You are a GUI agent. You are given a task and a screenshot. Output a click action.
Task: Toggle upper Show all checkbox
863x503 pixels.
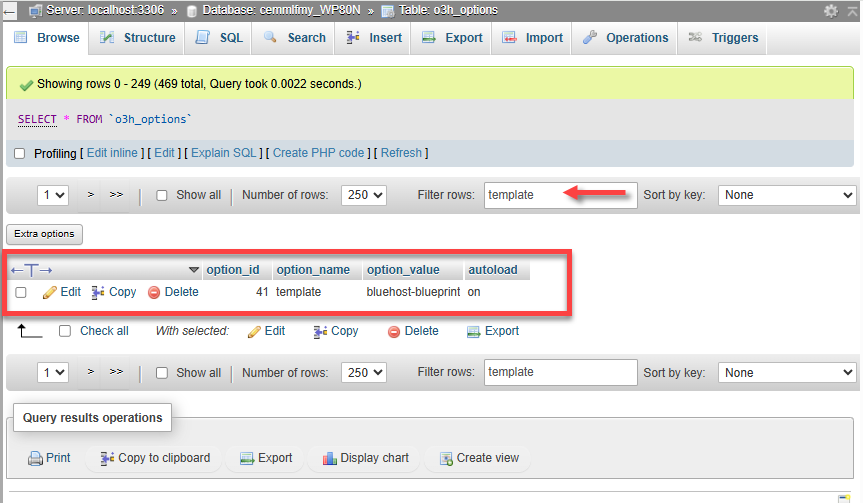point(162,195)
